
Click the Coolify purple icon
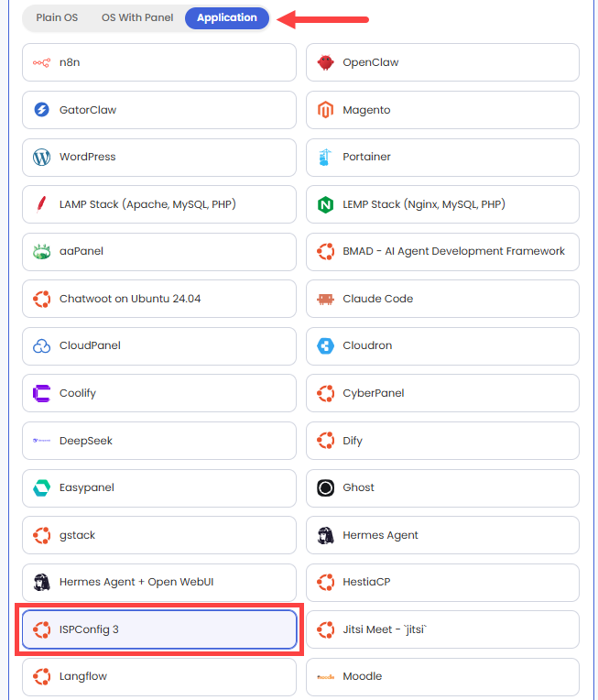point(41,393)
